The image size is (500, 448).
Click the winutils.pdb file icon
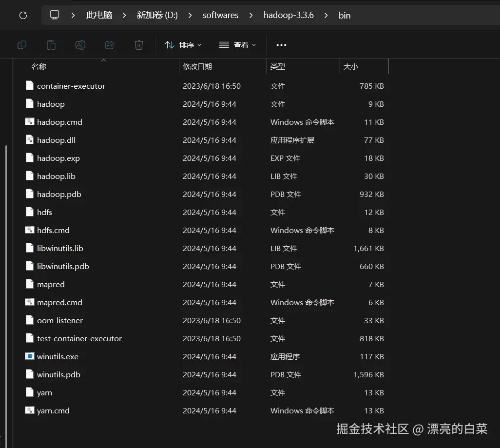click(x=30, y=374)
